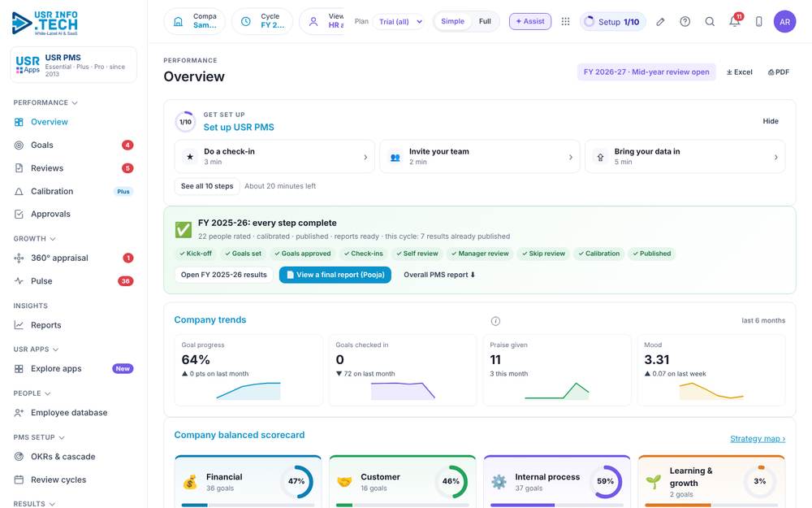Click the Pulse waveform icon in sidebar
This screenshot has width=812, height=508.
[x=19, y=281]
